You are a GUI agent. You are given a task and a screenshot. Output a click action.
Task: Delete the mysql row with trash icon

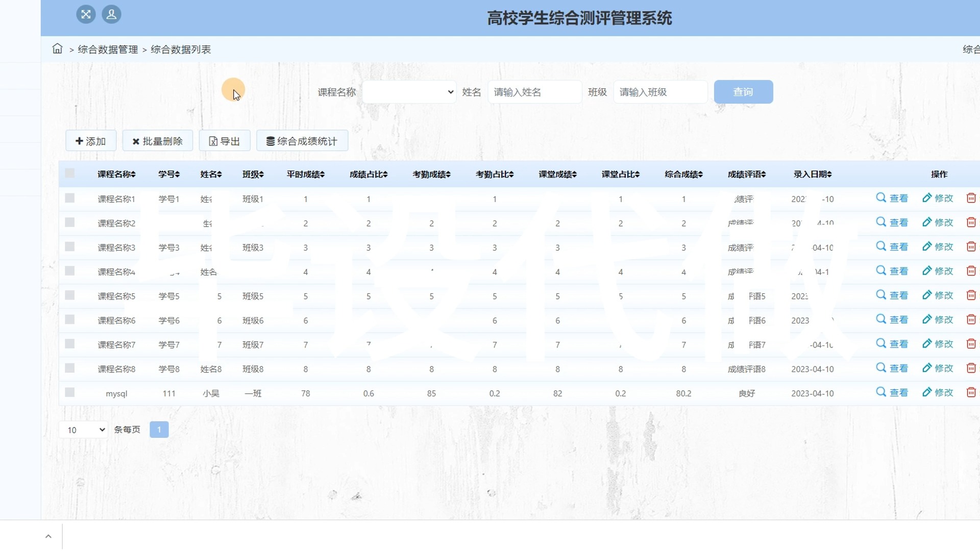[x=971, y=392]
